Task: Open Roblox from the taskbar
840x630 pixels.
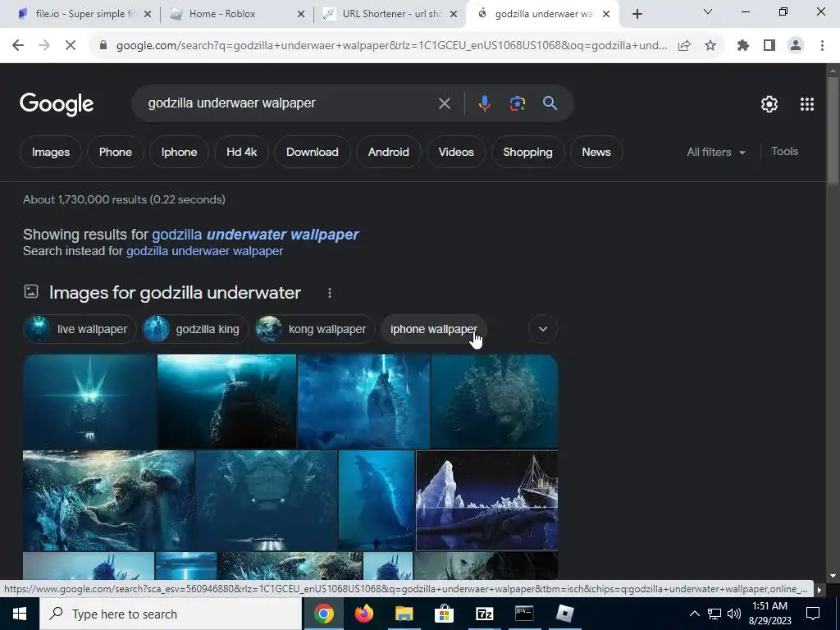Action: [x=564, y=614]
